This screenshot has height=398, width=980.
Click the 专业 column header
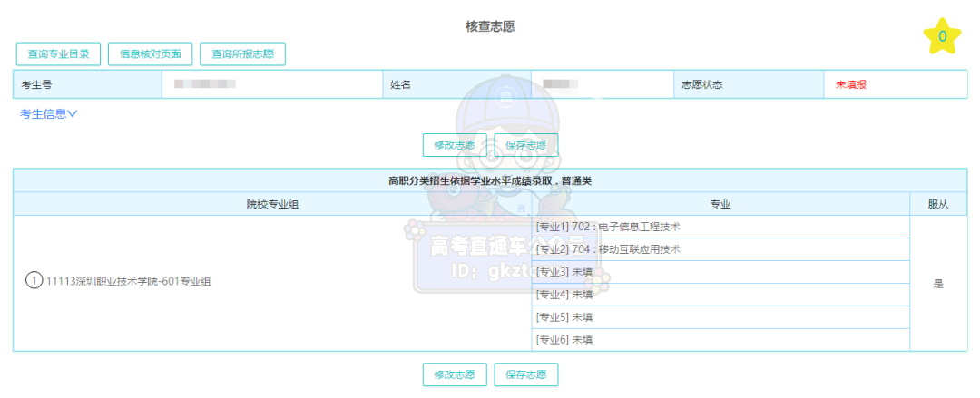pyautogui.click(x=720, y=204)
